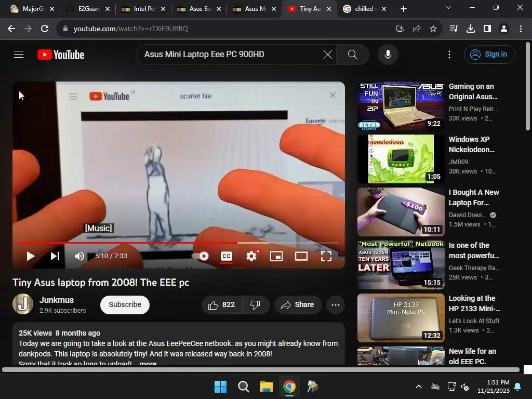532x399 pixels.
Task: Click the horizontal page scrollbar
Action: (261, 370)
